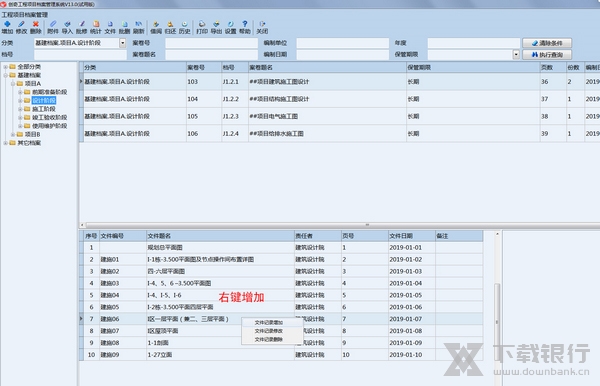Image resolution: width=600 pixels, height=386 pixels.
Task: Expand the 前期准备阶段 tree node
Action: [20, 92]
